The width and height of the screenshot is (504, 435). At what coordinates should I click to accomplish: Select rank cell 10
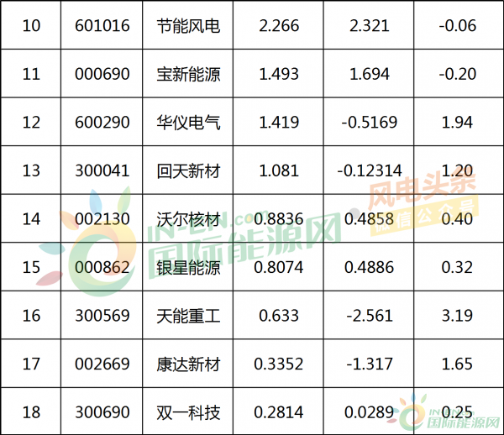pos(31,25)
